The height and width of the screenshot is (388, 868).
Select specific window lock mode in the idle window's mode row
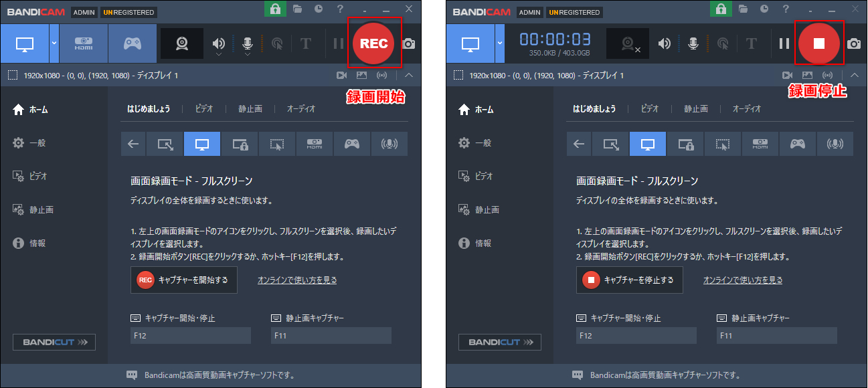point(240,143)
